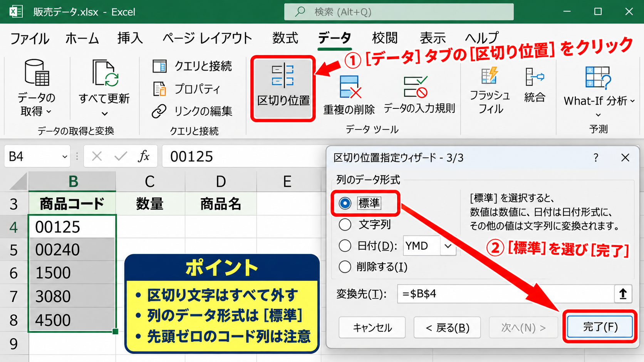Click the 変換先 input field

[506, 294]
